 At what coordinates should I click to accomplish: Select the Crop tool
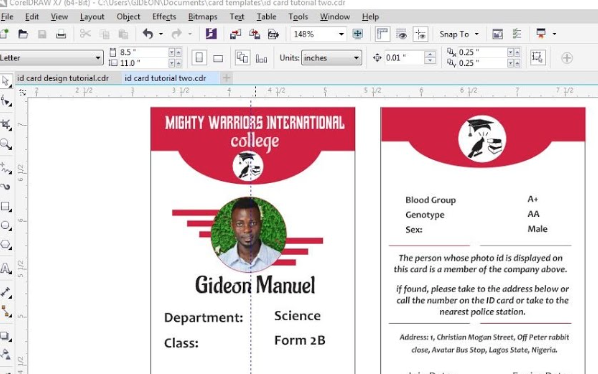tap(6, 124)
